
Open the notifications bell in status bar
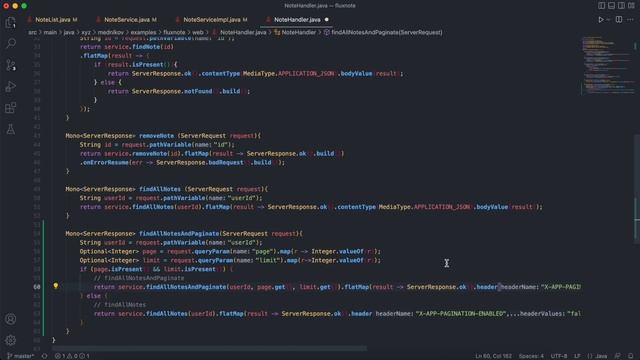[631, 356]
